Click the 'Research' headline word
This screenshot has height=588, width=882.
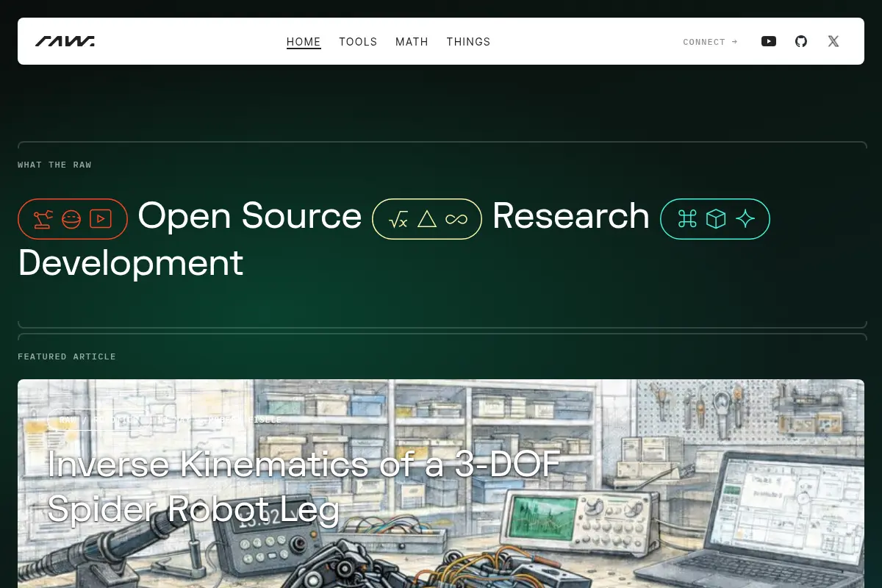[x=571, y=216]
